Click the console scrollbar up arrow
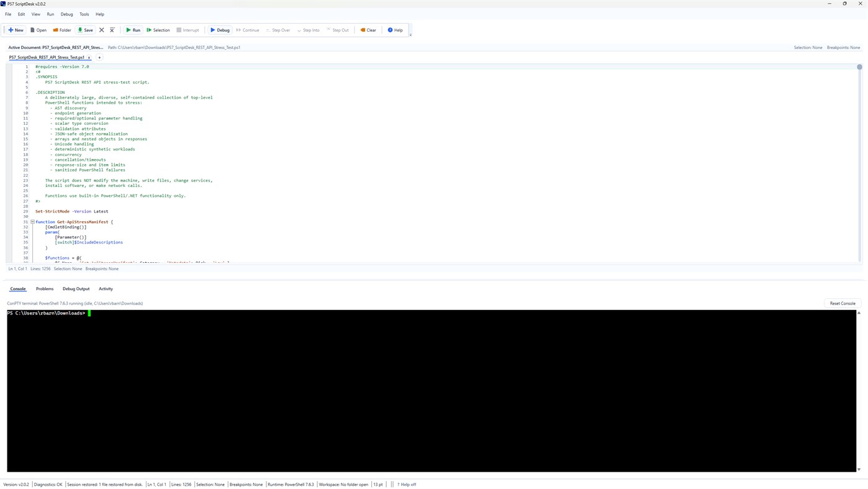The height and width of the screenshot is (489, 868). (x=859, y=313)
